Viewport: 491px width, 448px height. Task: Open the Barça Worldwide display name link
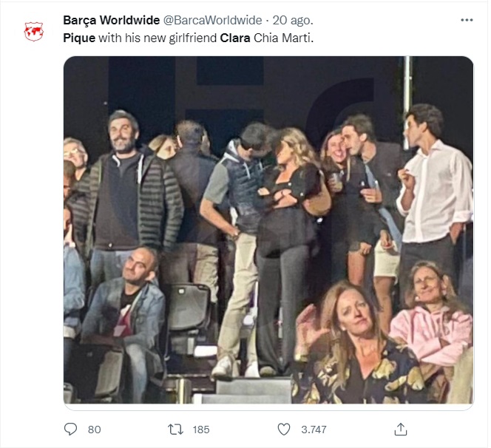click(106, 21)
